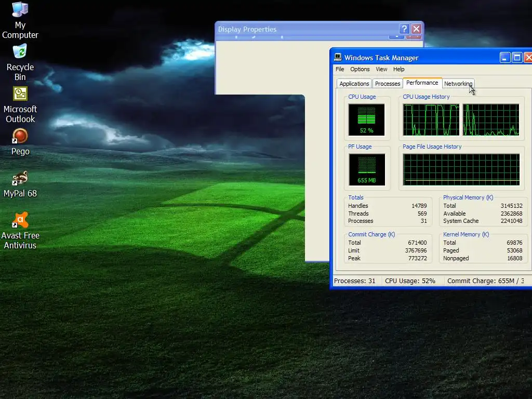Viewport: 532px width, 399px height.
Task: Select the Avast Free Antivirus shortcut
Action: 20,231
